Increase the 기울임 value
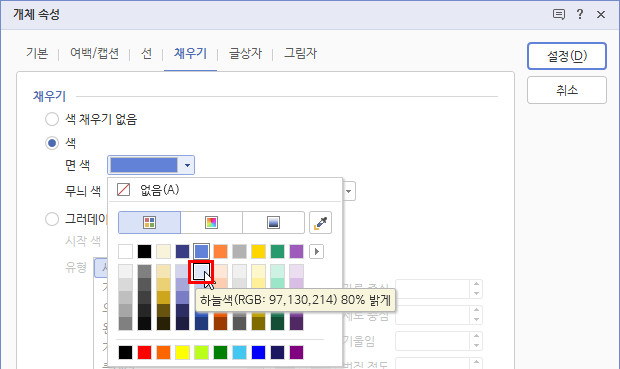The width and height of the screenshot is (620, 369). click(x=476, y=336)
